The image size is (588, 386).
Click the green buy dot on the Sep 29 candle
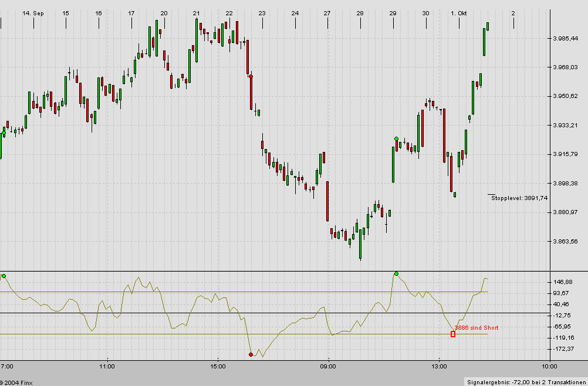(397, 139)
